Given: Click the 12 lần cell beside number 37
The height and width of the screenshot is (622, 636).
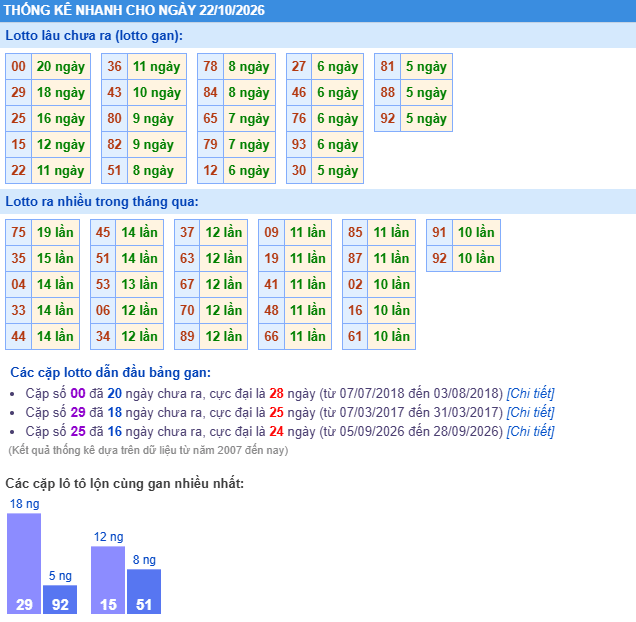Looking at the screenshot, I should tap(223, 232).
